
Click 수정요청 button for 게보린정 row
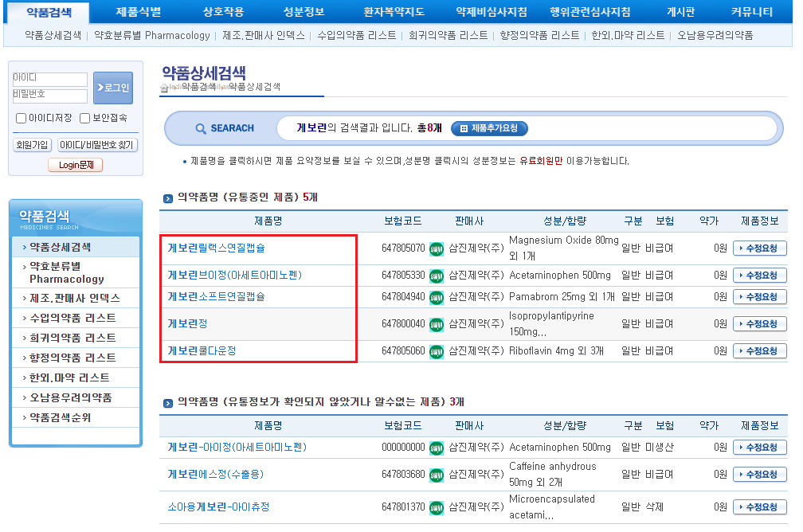pyautogui.click(x=760, y=325)
